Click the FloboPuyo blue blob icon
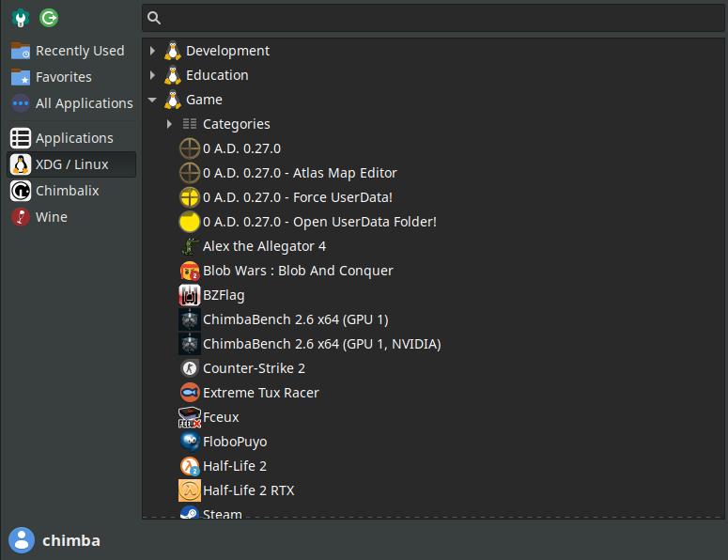Screen dimensions: 728x560 coord(190,442)
